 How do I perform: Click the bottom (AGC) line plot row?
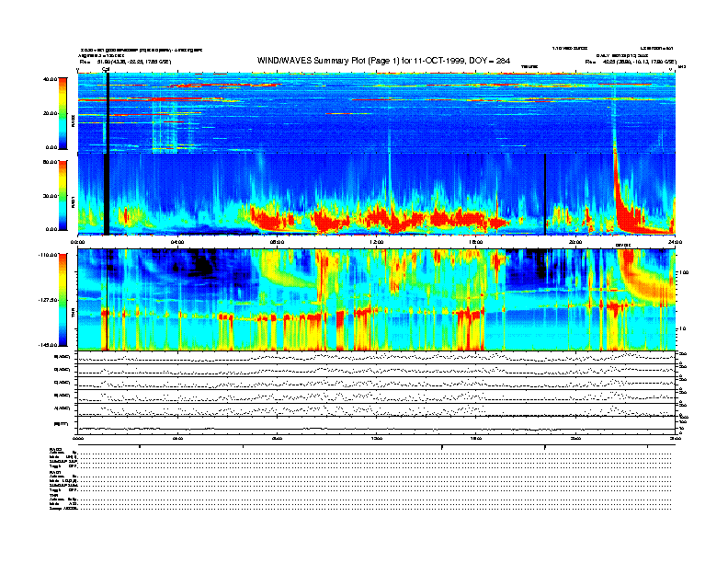[x=377, y=409]
